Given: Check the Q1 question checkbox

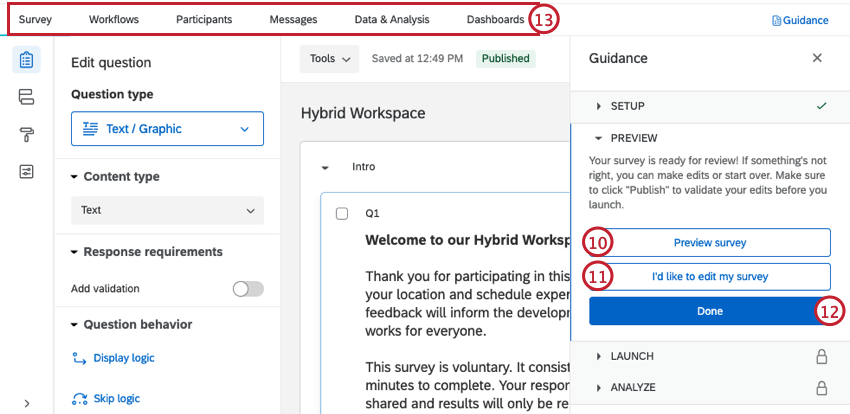Looking at the screenshot, I should click(x=342, y=213).
